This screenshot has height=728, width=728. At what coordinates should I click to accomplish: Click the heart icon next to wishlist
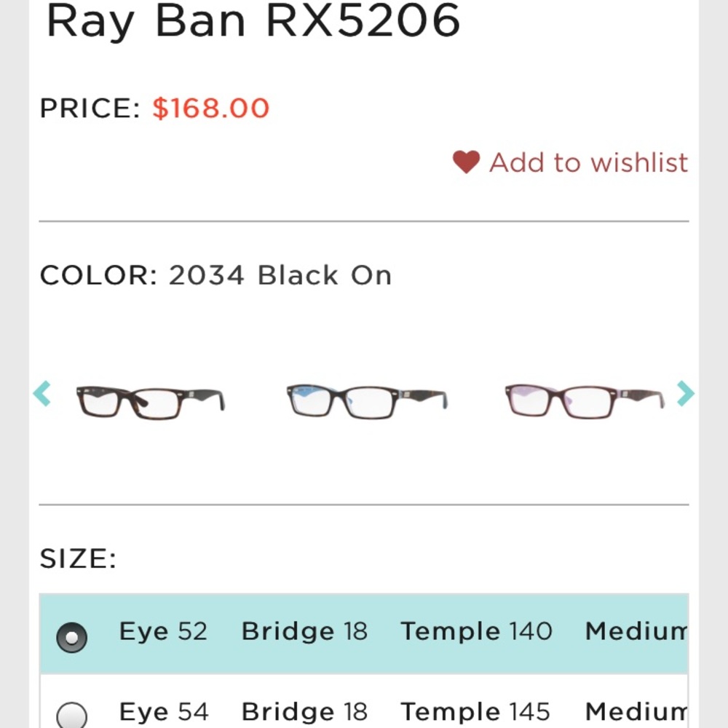click(x=467, y=161)
